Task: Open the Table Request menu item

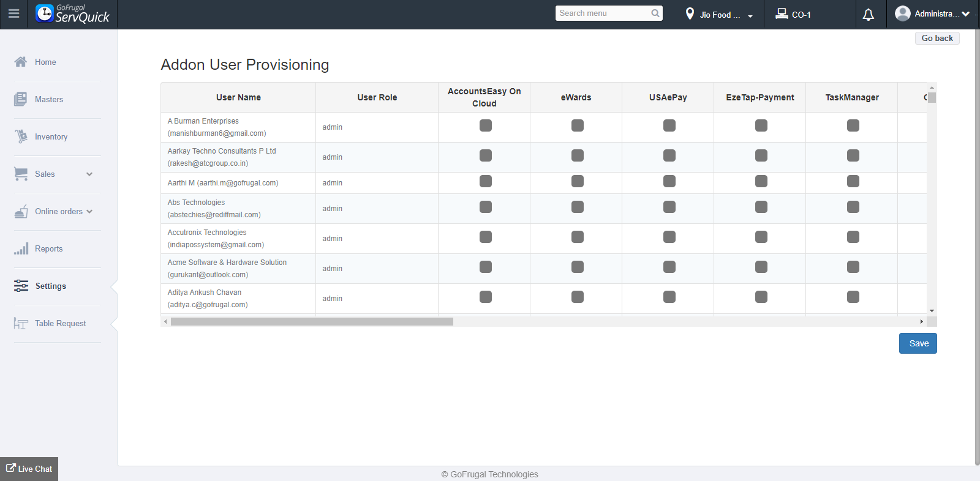Action: (60, 323)
